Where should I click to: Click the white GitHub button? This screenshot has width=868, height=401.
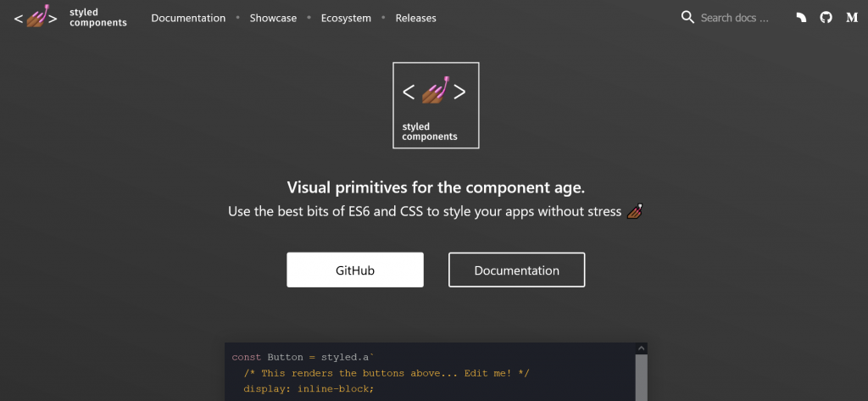tap(355, 270)
